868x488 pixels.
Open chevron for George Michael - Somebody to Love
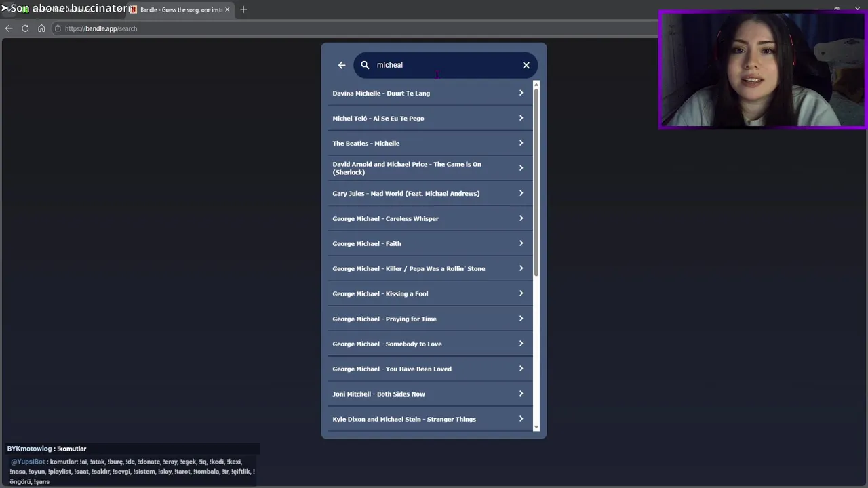[x=521, y=344]
